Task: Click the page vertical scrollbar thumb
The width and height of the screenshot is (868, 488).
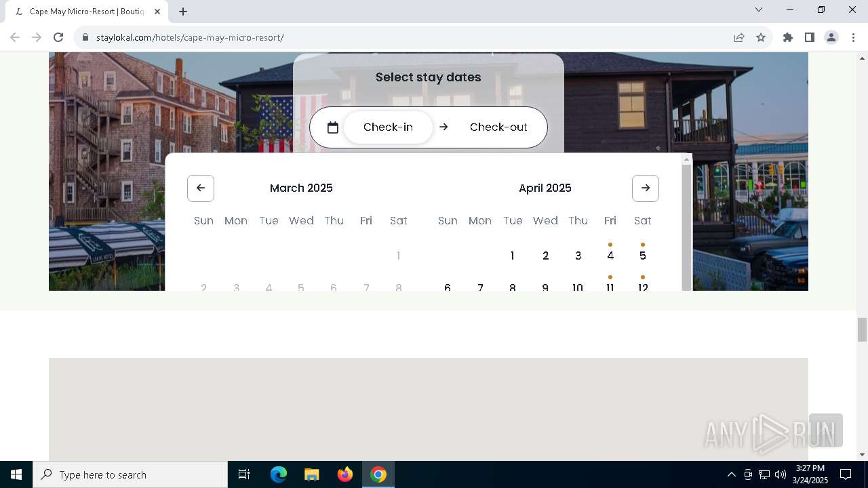Action: point(862,329)
